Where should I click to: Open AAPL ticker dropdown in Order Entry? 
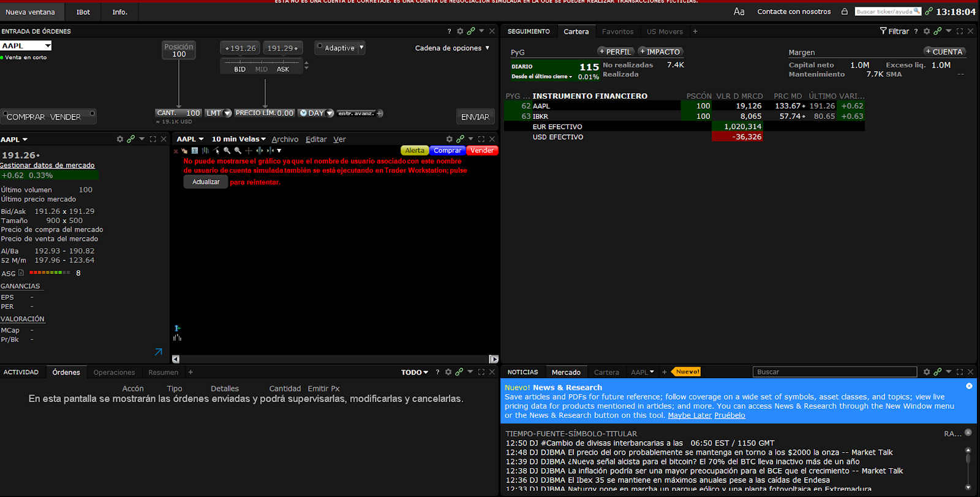pos(48,46)
